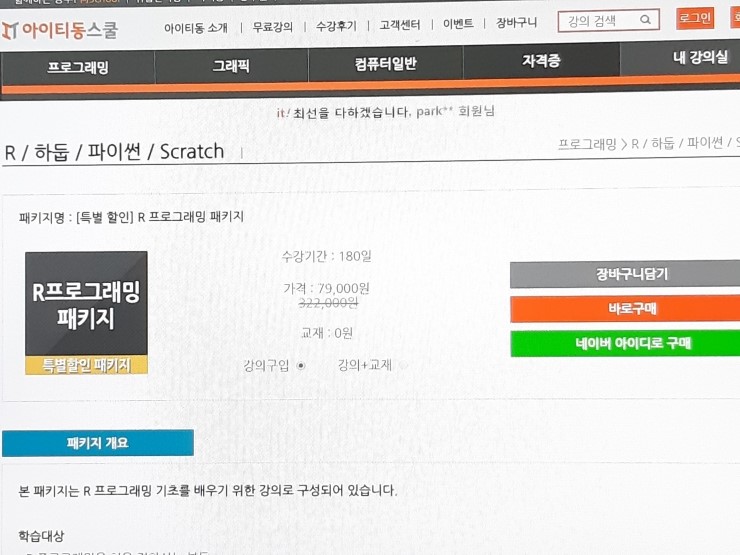Viewport: 740px width, 555px height.
Task: Click the R / 하둡 / 파이썬 / Scratch heading
Action: pyautogui.click(x=114, y=152)
